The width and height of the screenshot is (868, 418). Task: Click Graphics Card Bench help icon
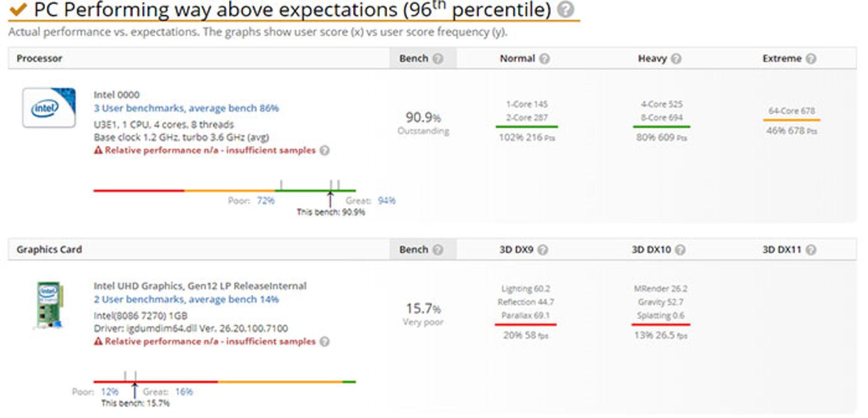click(438, 250)
